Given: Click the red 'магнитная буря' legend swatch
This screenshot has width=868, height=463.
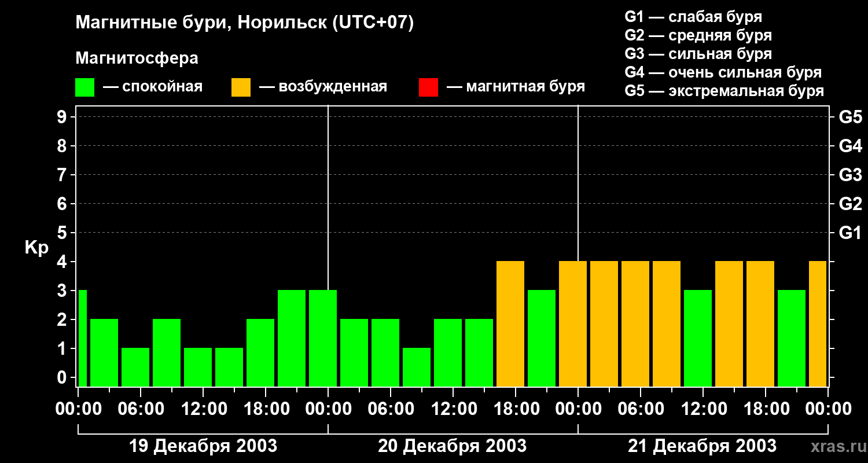Looking at the screenshot, I should [428, 87].
